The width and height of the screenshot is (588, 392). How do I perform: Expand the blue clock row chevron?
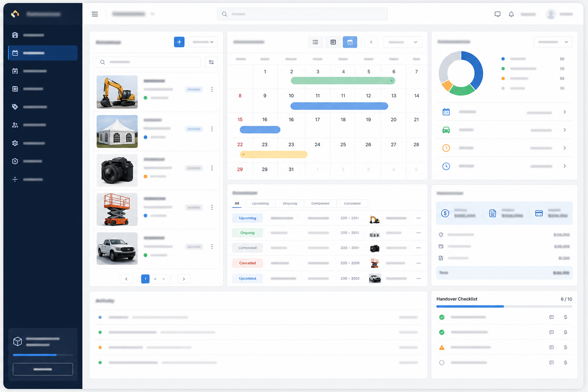(565, 166)
